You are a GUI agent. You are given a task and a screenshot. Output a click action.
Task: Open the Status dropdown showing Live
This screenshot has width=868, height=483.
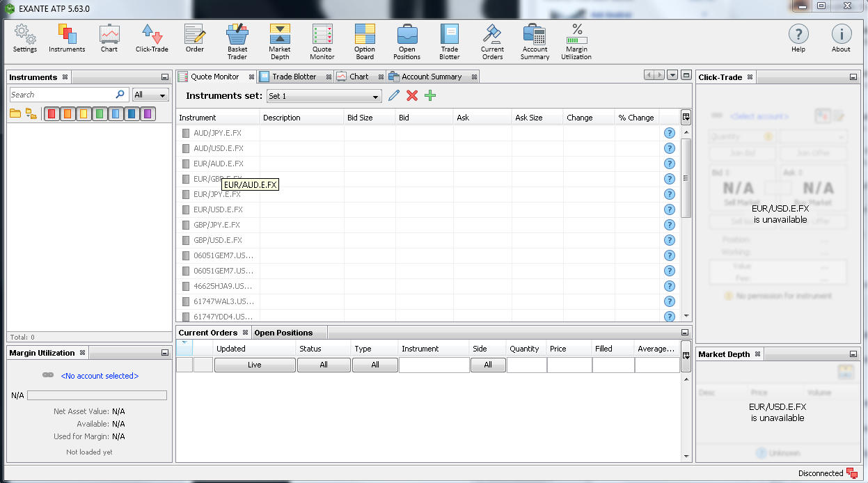[254, 364]
